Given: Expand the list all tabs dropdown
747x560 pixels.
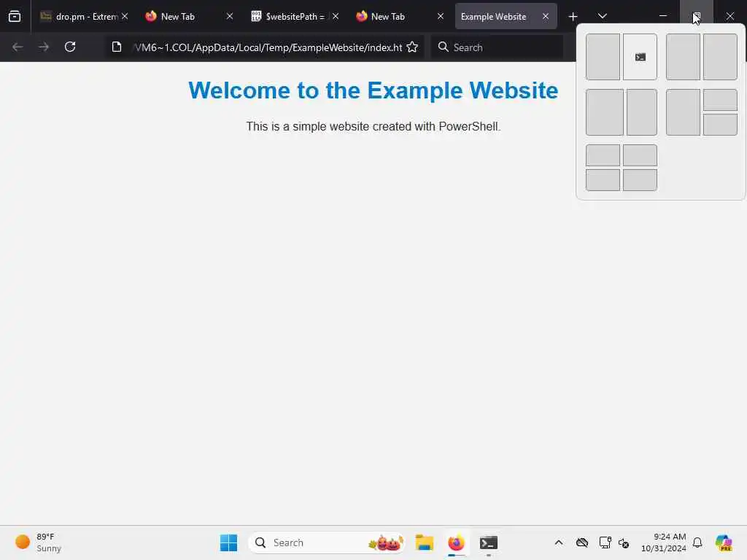Looking at the screenshot, I should coord(602,16).
